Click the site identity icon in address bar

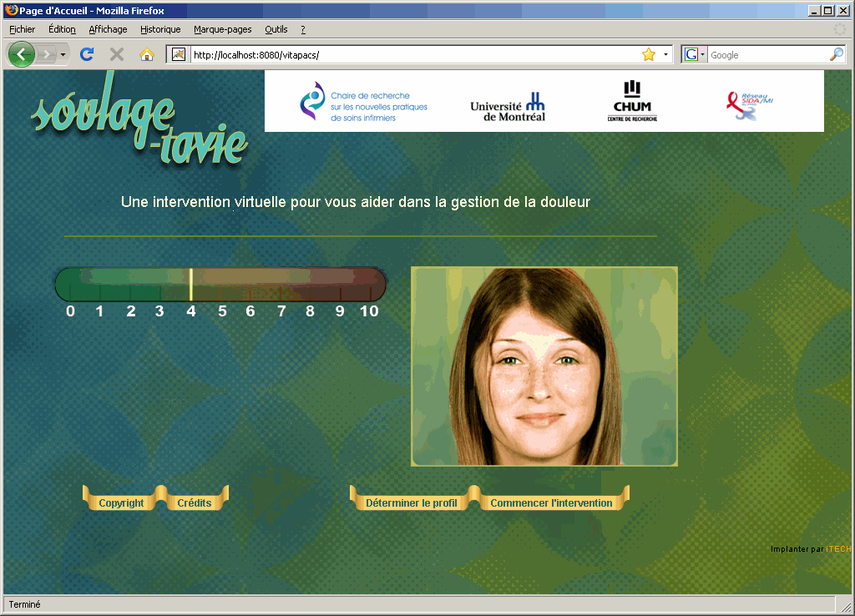click(x=179, y=55)
